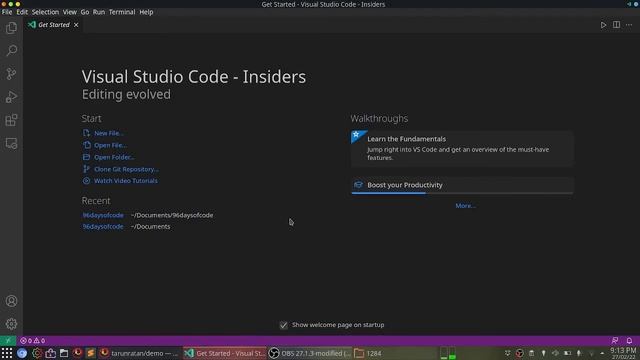640x360 pixels.
Task: Open the software store bag icon in taskbar
Action: [51, 353]
